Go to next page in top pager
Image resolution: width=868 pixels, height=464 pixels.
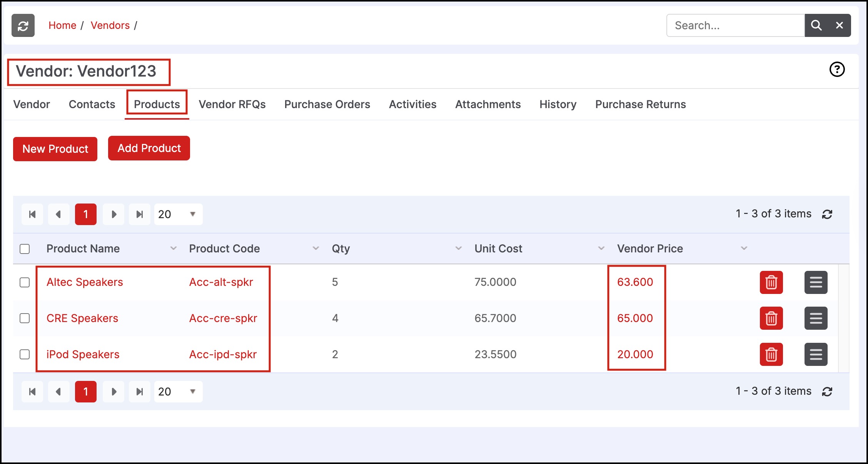point(114,214)
